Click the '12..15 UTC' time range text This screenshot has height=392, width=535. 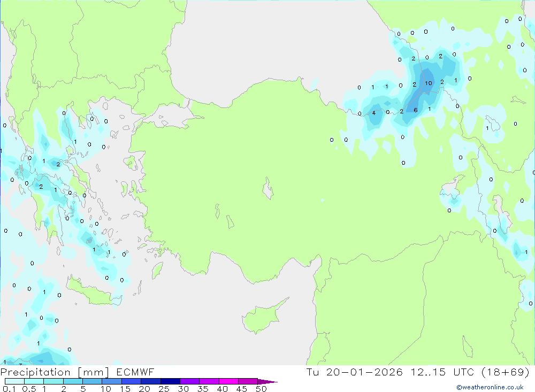(x=442, y=372)
